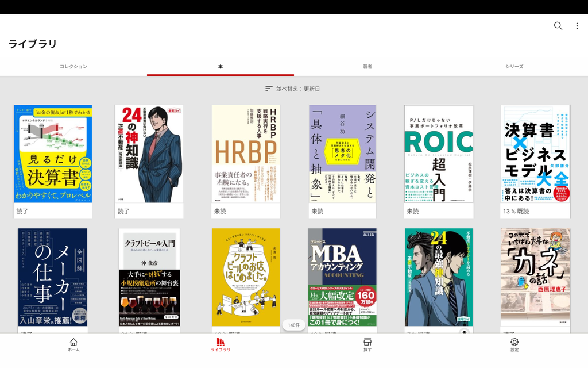
Task: Open the メーカーの仕事 book
Action: pos(53,277)
